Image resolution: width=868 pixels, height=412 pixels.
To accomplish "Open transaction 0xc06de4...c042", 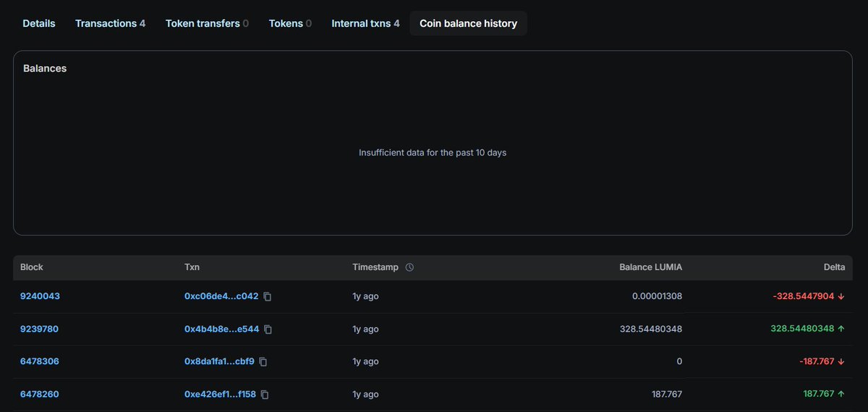I will click(x=221, y=296).
